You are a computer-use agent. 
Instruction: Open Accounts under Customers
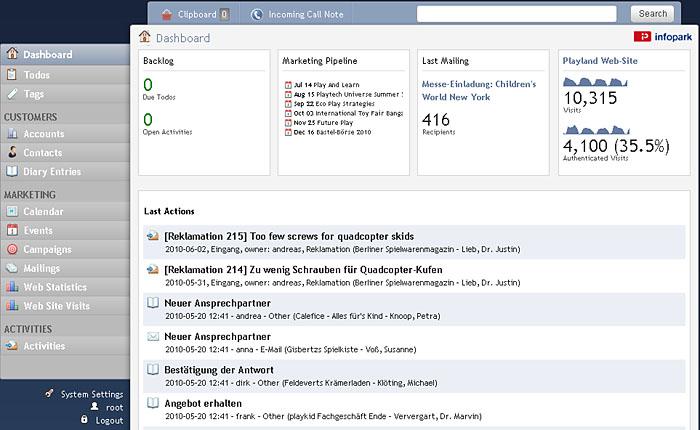[x=65, y=134]
